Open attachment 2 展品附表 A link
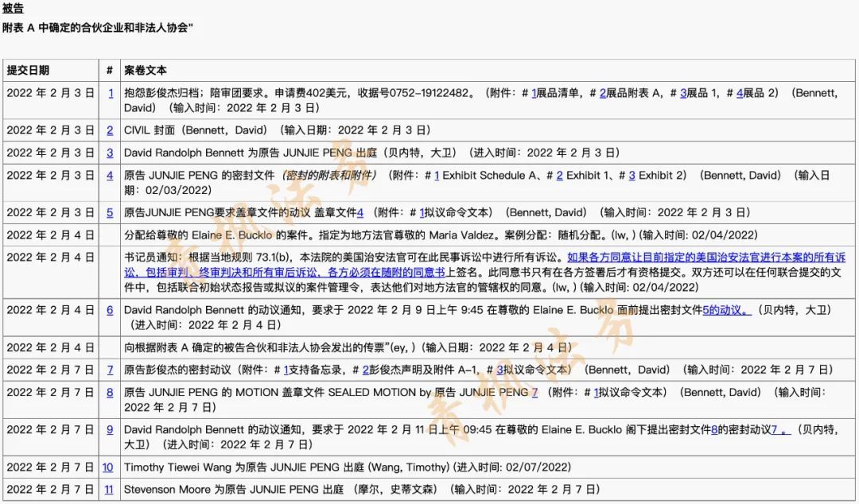 pyautogui.click(x=603, y=93)
